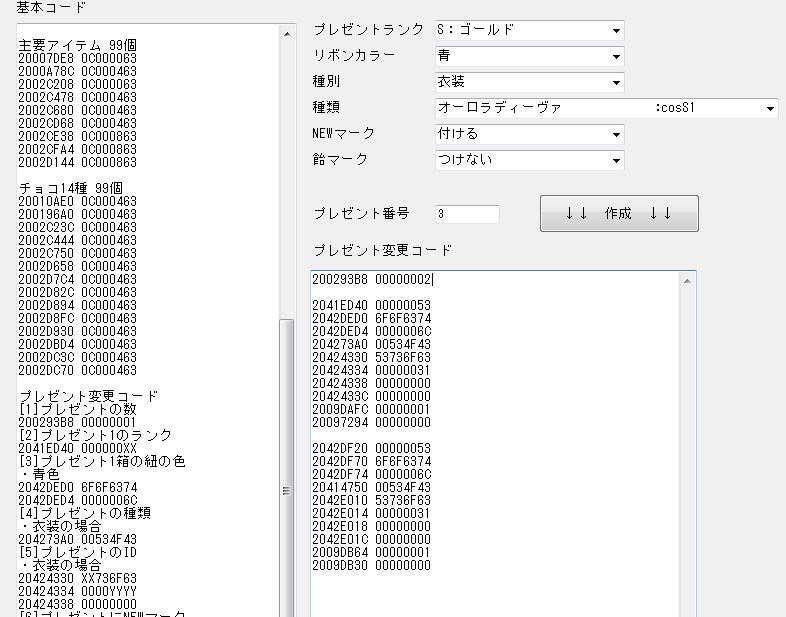Click the line 2002D144 0C000863
This screenshot has width=786, height=617.
coord(78,163)
